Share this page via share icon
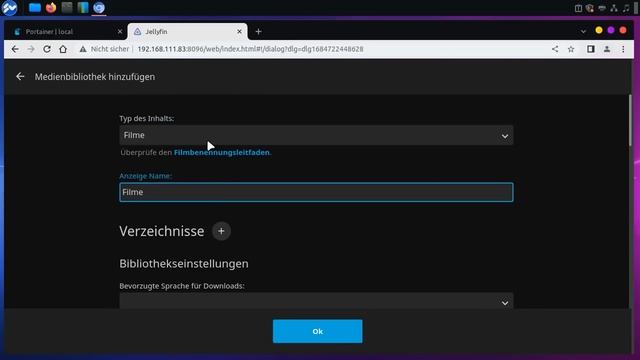 click(555, 49)
